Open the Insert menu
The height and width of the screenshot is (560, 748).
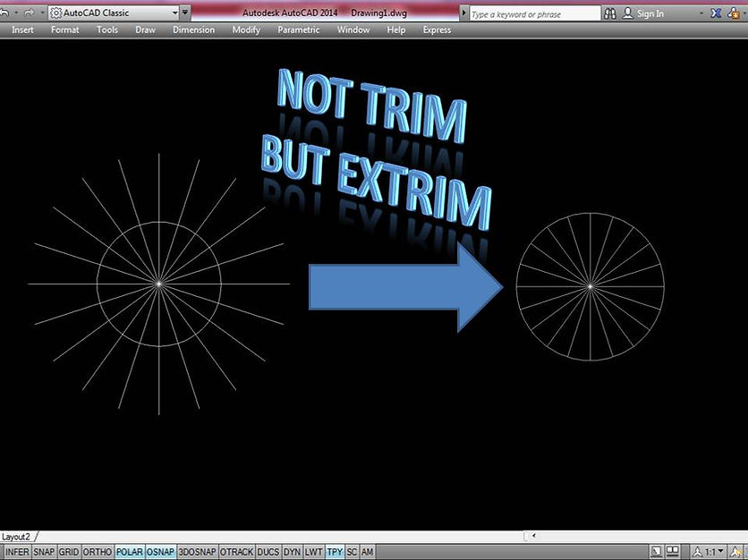(x=22, y=30)
